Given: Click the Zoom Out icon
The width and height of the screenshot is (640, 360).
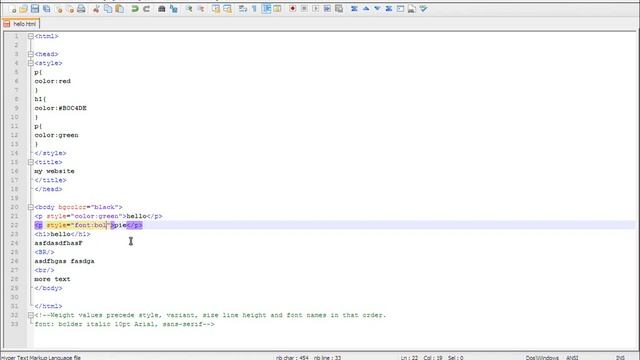Looking at the screenshot, I should click(x=201, y=9).
